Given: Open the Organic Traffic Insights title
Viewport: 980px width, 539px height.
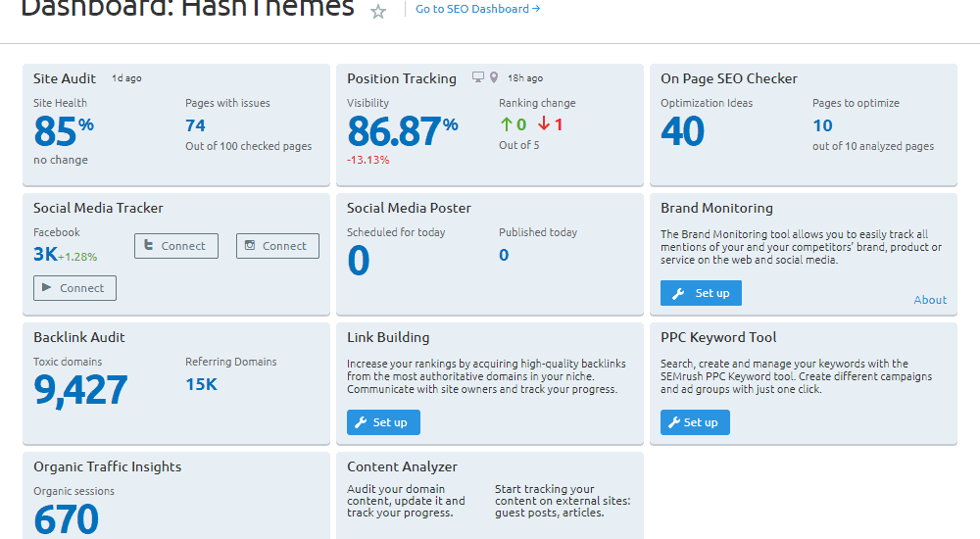Looking at the screenshot, I should click(x=108, y=466).
